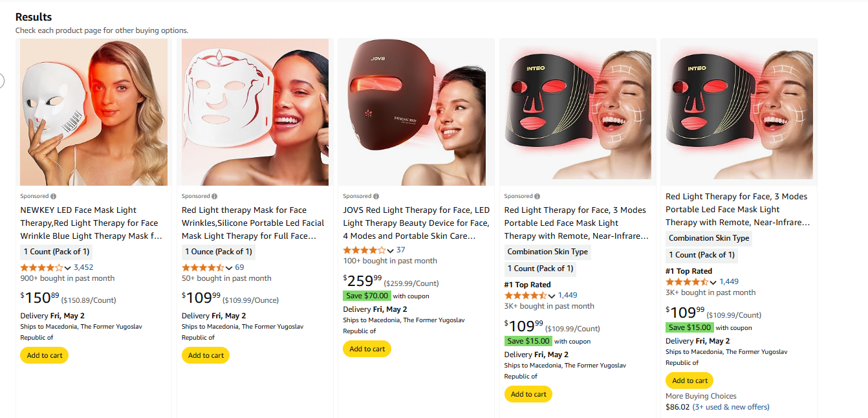Expand rating dropdown arrow beside 69 reviews
Viewport: 868px width, 418px height.
229,268
